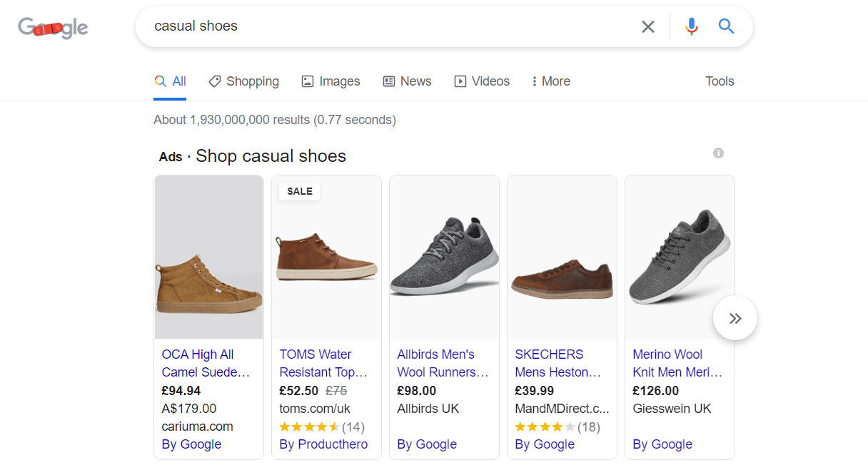Viewport: 868px width, 475px height.
Task: Click the SALE badge on TOMS shoe
Action: pyautogui.click(x=300, y=191)
